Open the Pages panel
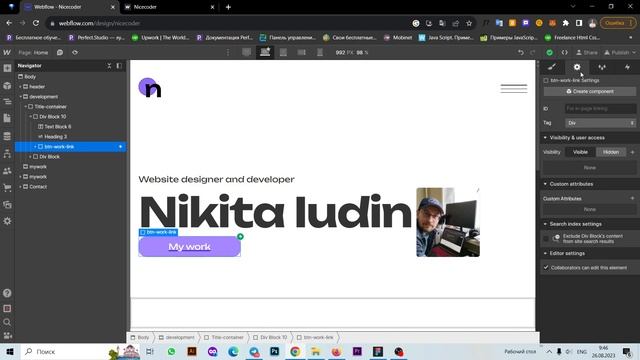Image resolution: width=640 pixels, height=360 pixels. (7, 118)
